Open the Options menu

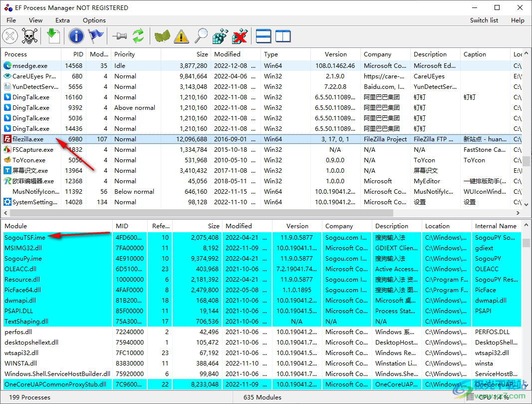pyautogui.click(x=94, y=20)
